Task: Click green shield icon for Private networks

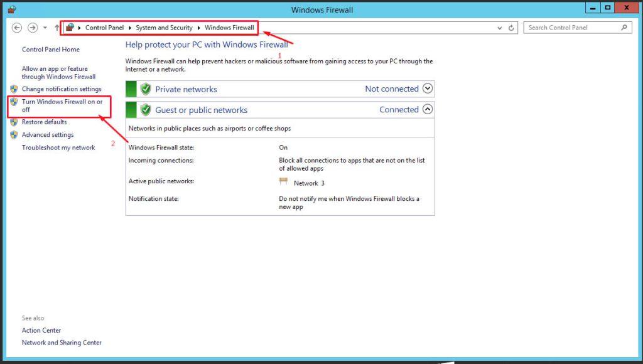Action: pyautogui.click(x=146, y=89)
